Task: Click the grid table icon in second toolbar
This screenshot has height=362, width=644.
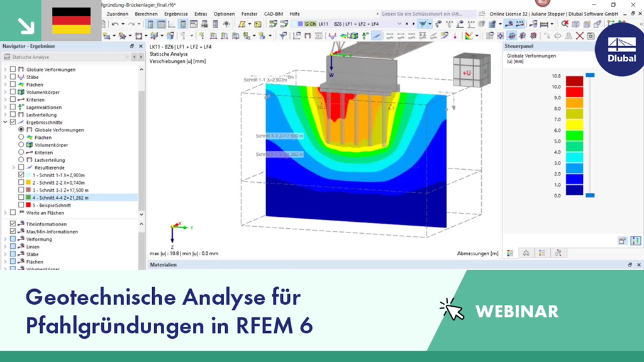Action: click(x=489, y=36)
